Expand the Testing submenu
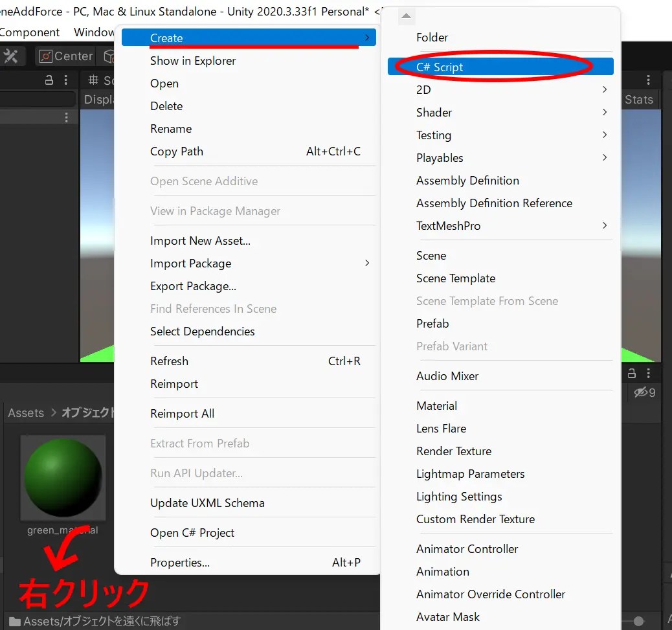This screenshot has height=630, width=672. 500,135
